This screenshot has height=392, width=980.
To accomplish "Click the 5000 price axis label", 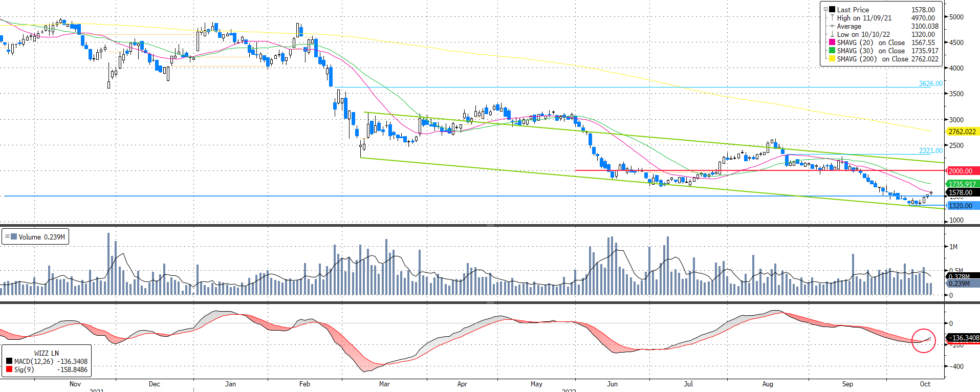I will (x=956, y=17).
